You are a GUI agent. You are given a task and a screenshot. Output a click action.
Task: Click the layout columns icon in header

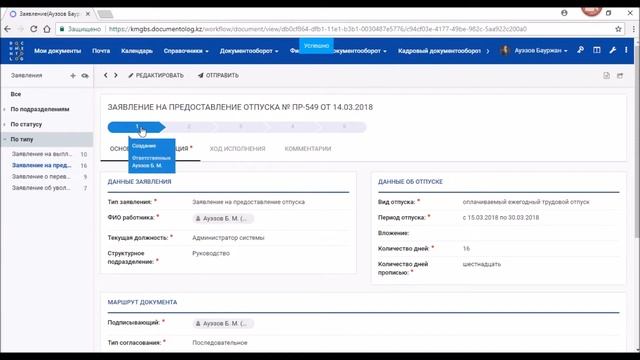597,50
